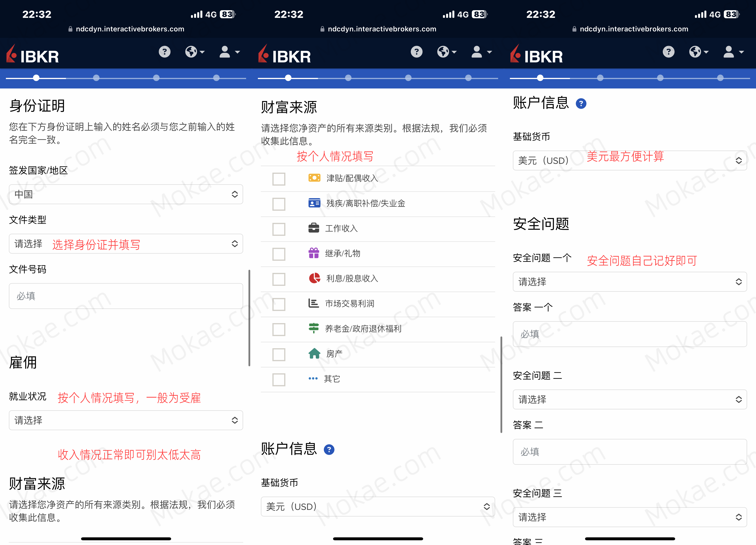Open the 基础货币 dropdown in the right screen

pyautogui.click(x=630, y=160)
